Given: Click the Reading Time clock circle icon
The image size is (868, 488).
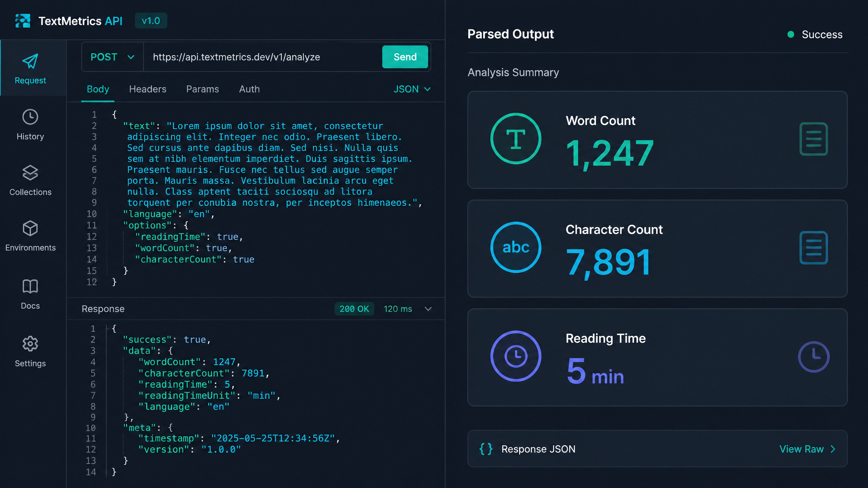Looking at the screenshot, I should coord(516,356).
